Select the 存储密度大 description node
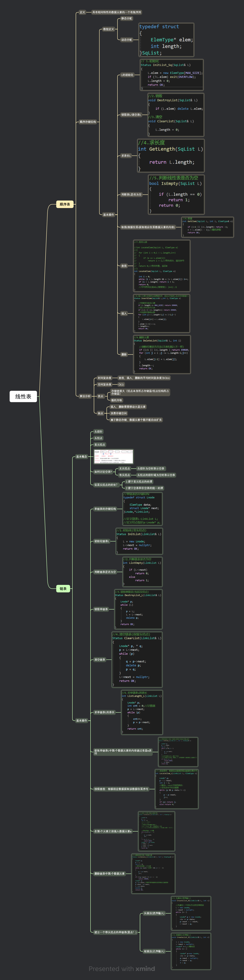 (x=140, y=392)
